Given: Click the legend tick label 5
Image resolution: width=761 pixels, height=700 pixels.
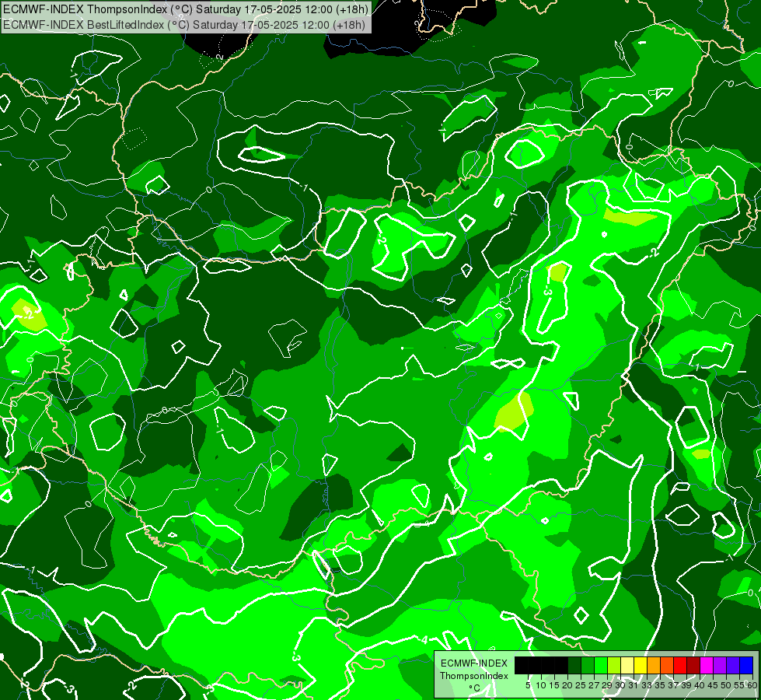Looking at the screenshot, I should tap(528, 685).
